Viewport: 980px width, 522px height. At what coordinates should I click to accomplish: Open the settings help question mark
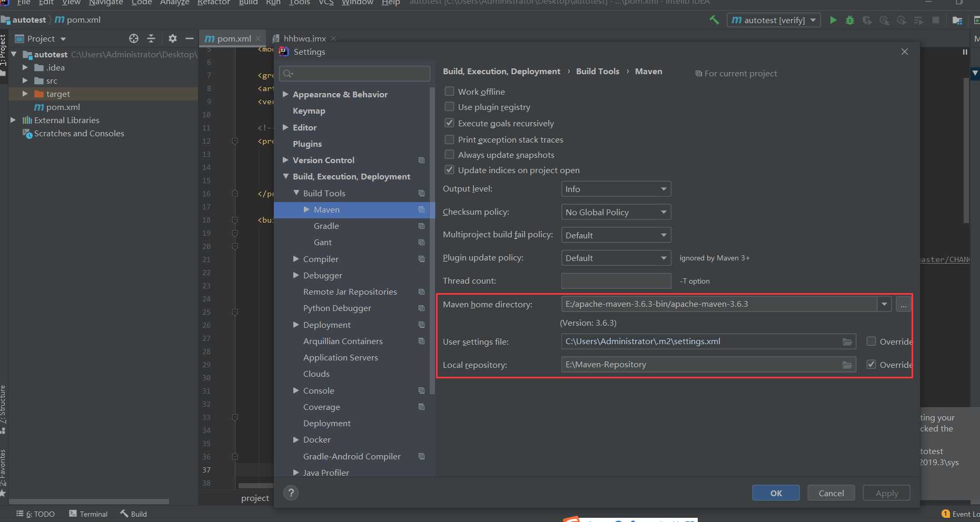point(291,493)
